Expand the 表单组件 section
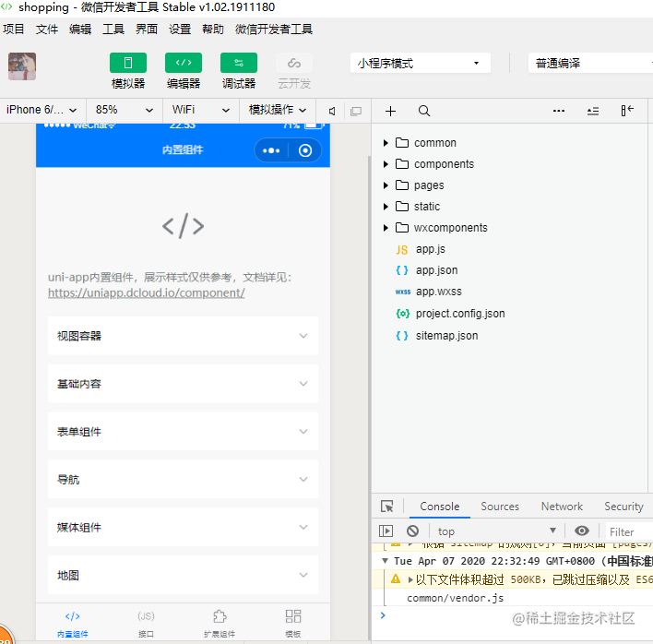The image size is (653, 644). coord(183,432)
